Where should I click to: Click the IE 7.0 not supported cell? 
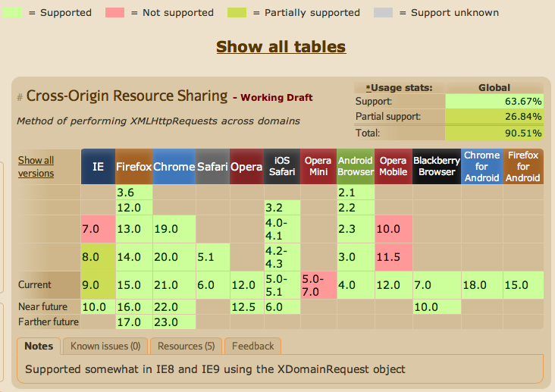(98, 229)
